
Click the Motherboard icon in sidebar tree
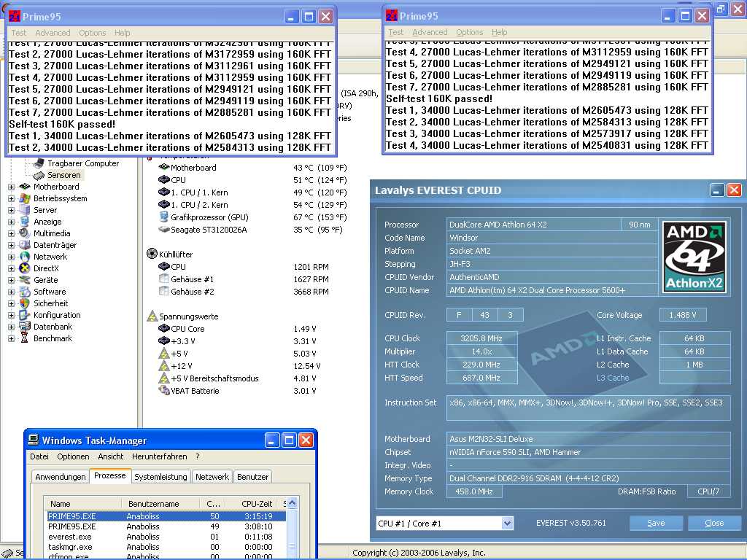coord(24,187)
